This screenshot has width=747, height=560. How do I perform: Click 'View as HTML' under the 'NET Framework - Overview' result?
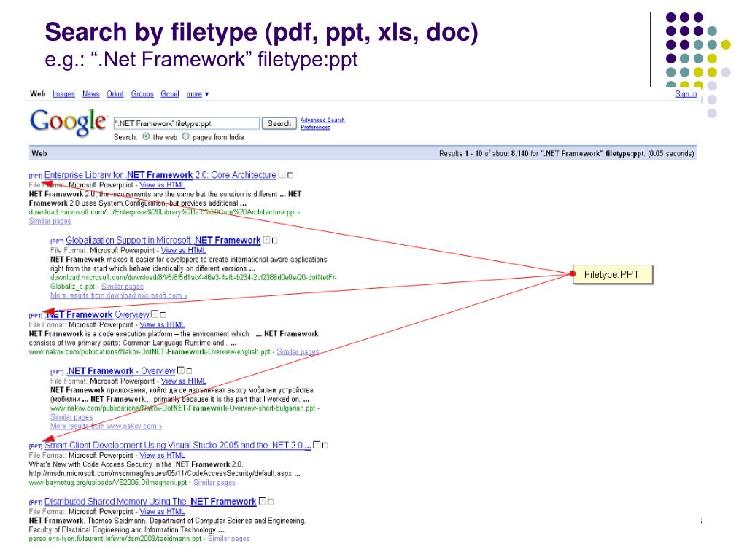click(x=183, y=381)
